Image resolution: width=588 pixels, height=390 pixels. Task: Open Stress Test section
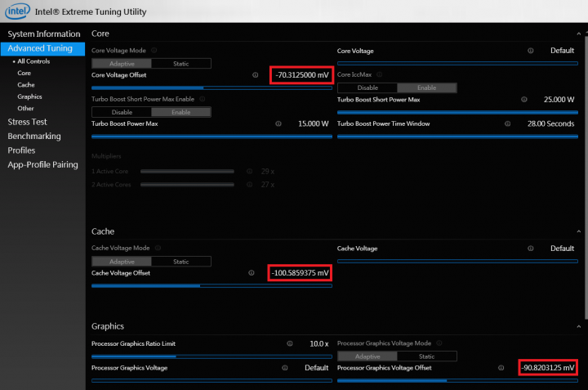[x=28, y=122]
